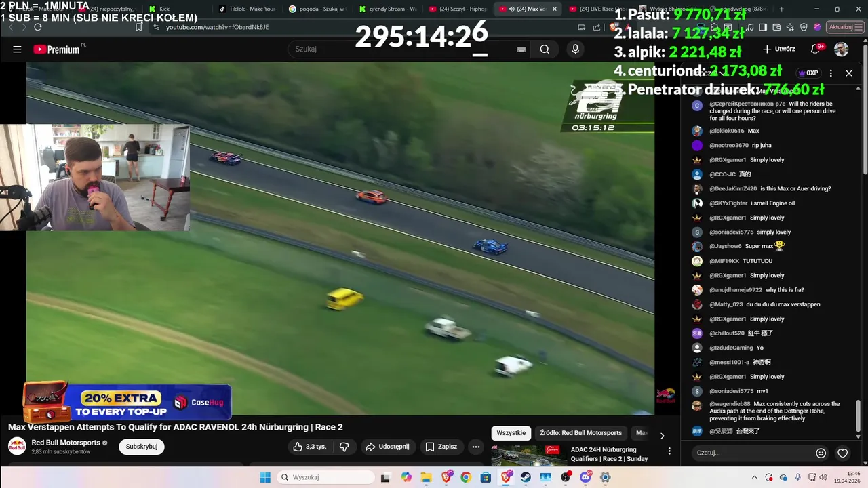Switch to the pogoda - Szukaj tab
Screen dimensions: 868x488
317,9
